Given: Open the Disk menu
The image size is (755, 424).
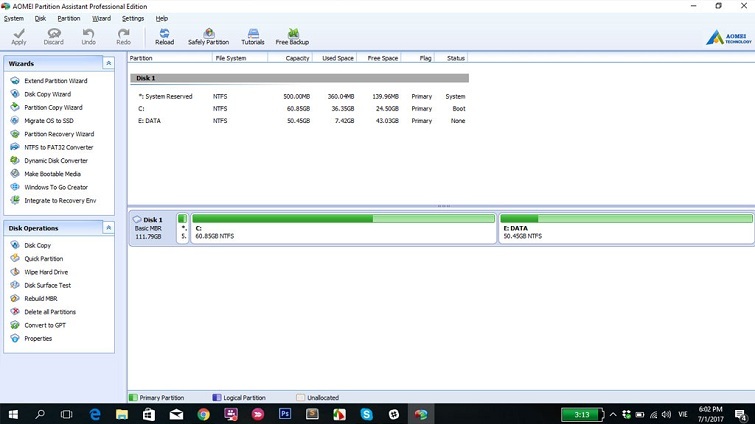Looking at the screenshot, I should [40, 18].
